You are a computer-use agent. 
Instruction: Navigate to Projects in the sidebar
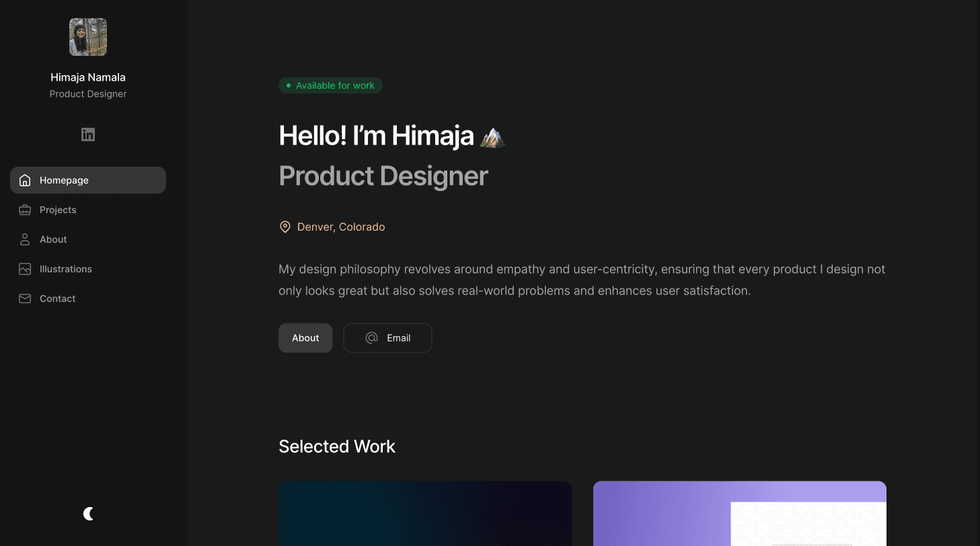[58, 210]
